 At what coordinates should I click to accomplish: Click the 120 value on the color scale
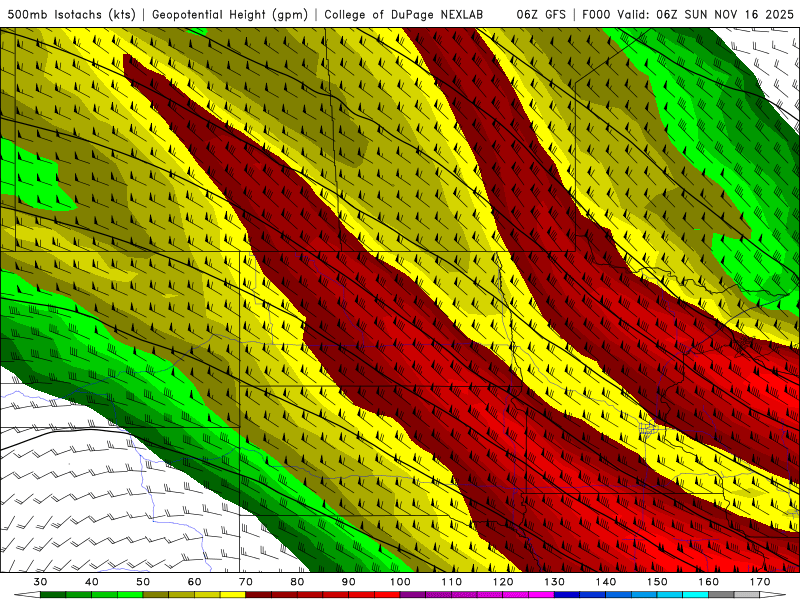click(x=503, y=582)
